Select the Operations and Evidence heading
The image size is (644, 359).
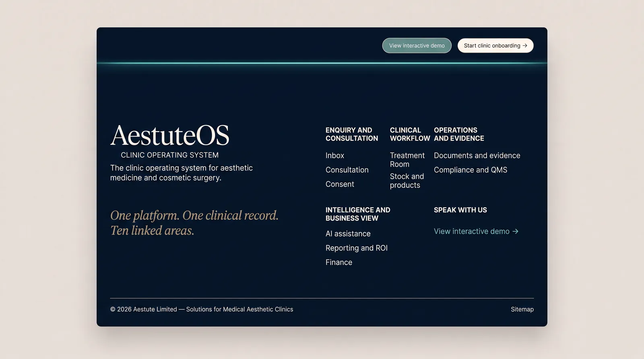pyautogui.click(x=459, y=134)
